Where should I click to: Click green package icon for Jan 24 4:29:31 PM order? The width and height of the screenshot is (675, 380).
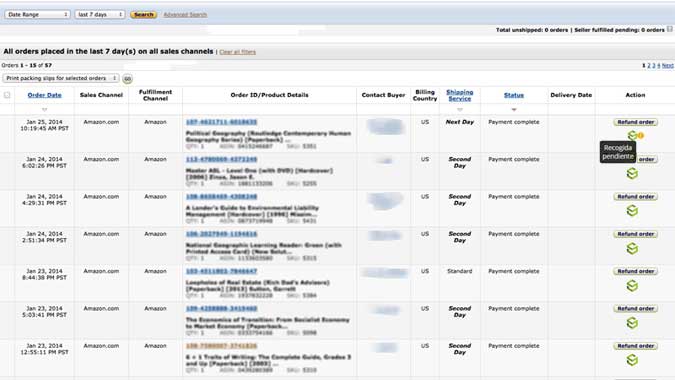click(632, 211)
